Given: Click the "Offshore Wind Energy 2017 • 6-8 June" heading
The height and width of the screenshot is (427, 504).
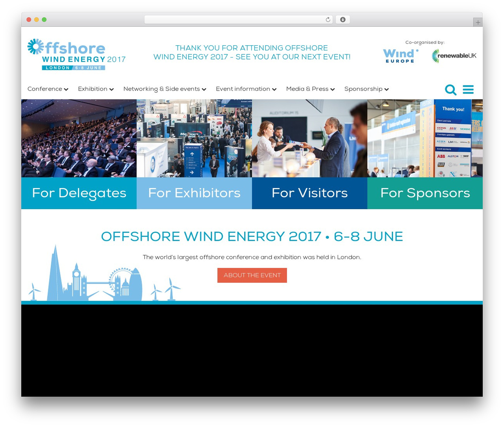Looking at the screenshot, I should click(x=252, y=236).
